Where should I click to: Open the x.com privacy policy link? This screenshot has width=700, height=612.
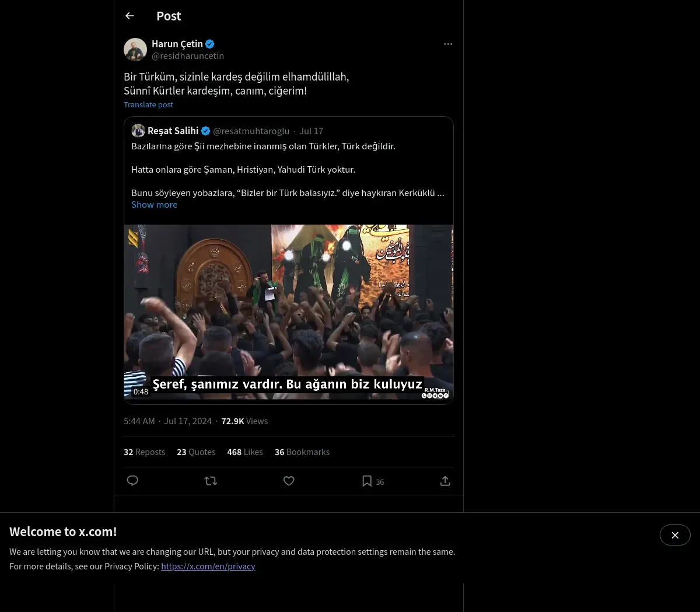click(208, 566)
